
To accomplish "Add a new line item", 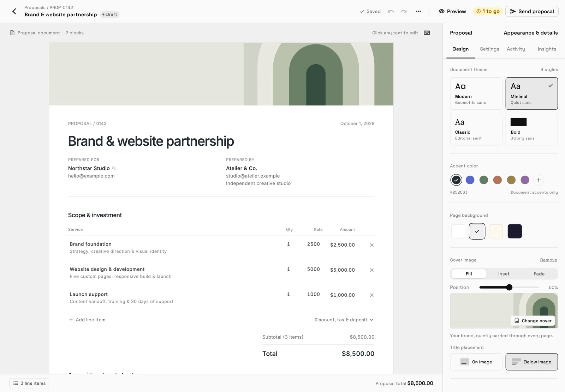I will pos(87,320).
